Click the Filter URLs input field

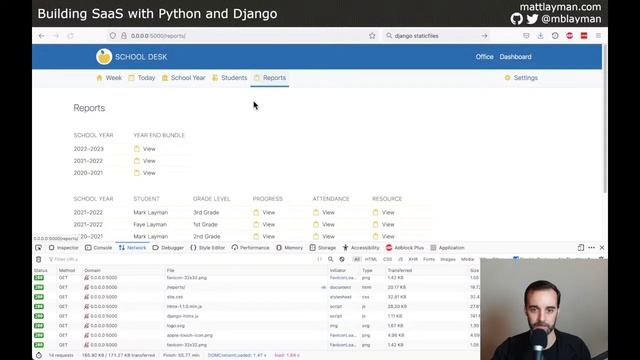[180, 259]
